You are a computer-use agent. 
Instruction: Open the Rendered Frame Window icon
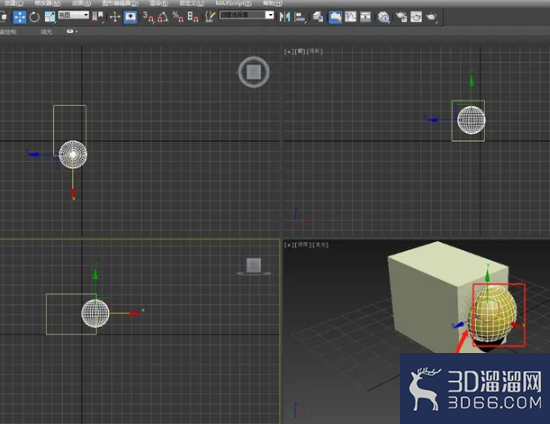coord(416,17)
